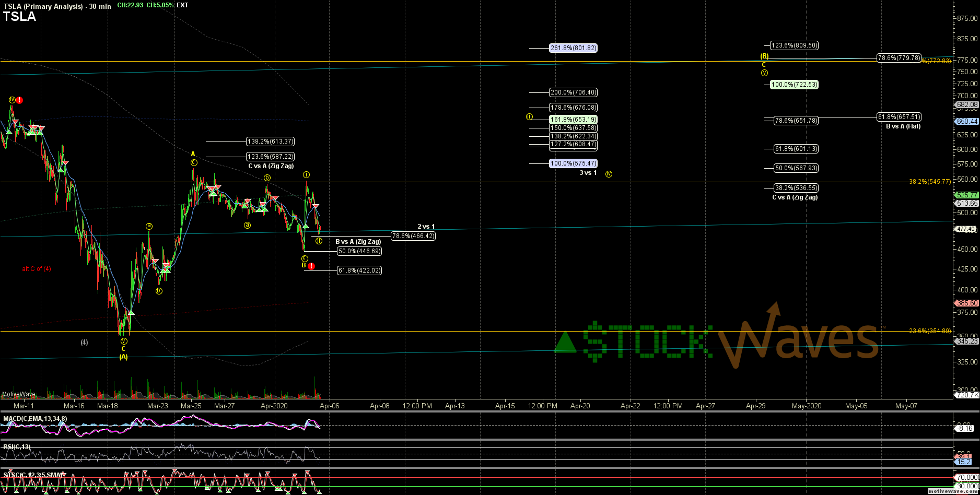Click the 345.23 price axis tag
980x495 pixels.
[966, 341]
